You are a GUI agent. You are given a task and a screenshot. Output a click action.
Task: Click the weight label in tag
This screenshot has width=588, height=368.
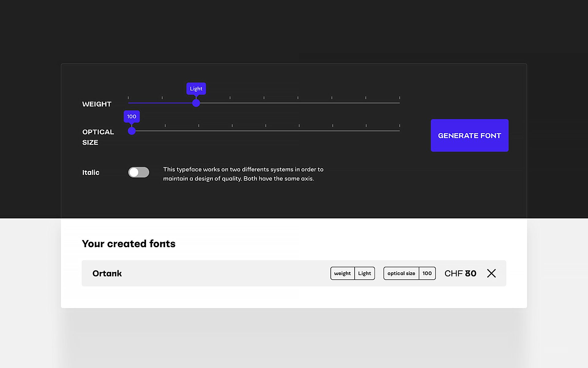point(342,273)
